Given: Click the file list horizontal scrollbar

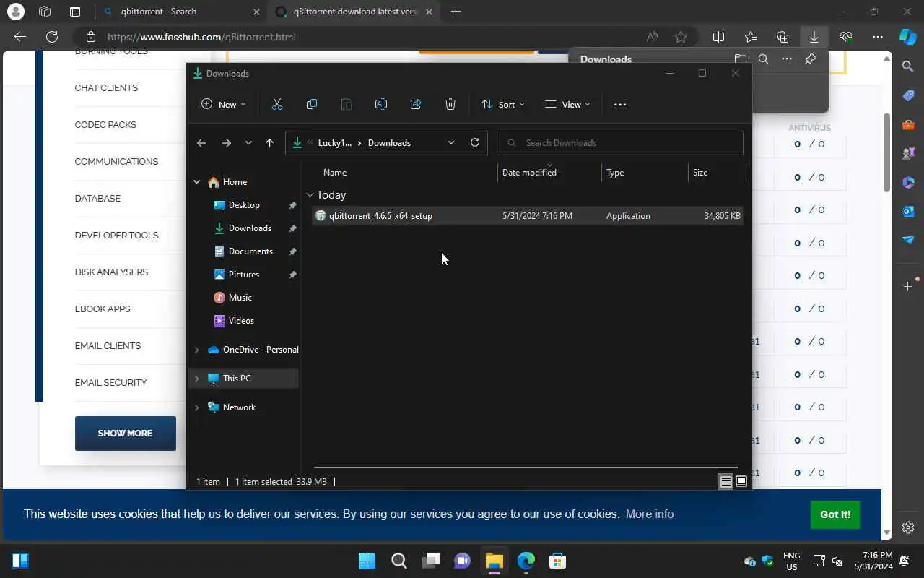Looking at the screenshot, I should 526,467.
